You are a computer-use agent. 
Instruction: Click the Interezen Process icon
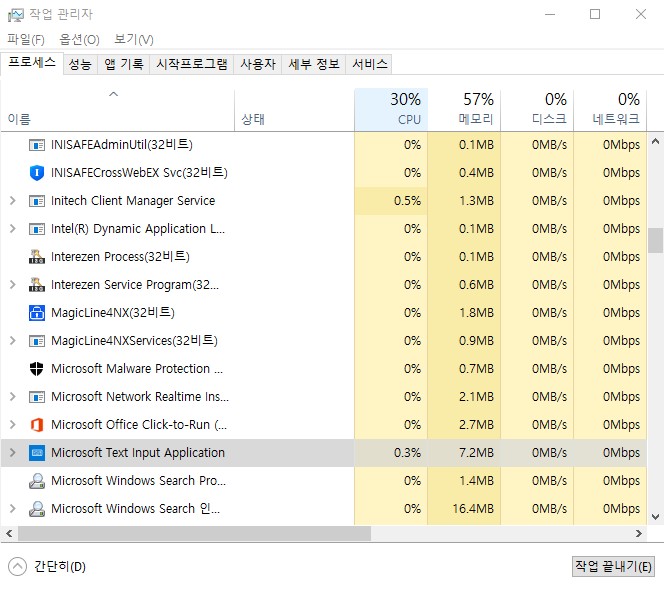(37, 257)
